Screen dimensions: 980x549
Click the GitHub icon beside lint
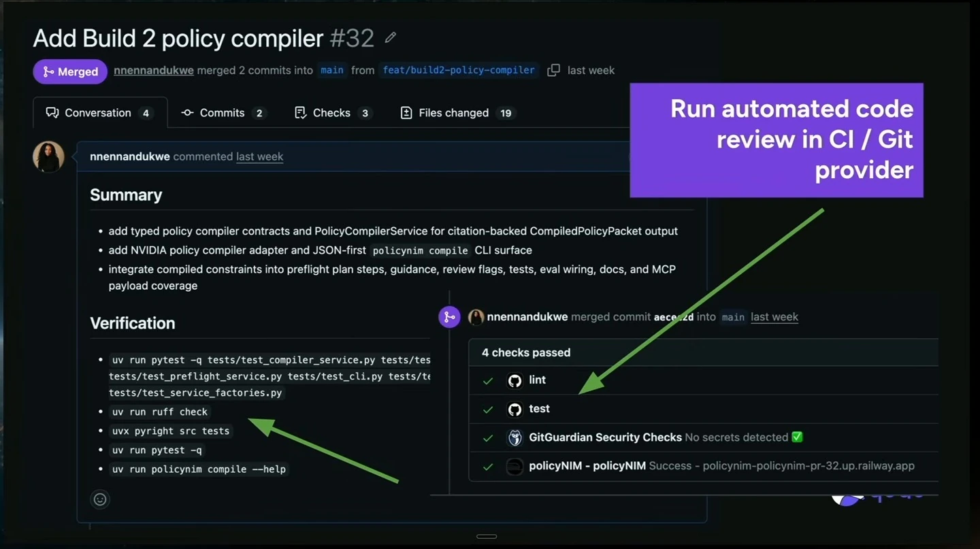click(515, 380)
